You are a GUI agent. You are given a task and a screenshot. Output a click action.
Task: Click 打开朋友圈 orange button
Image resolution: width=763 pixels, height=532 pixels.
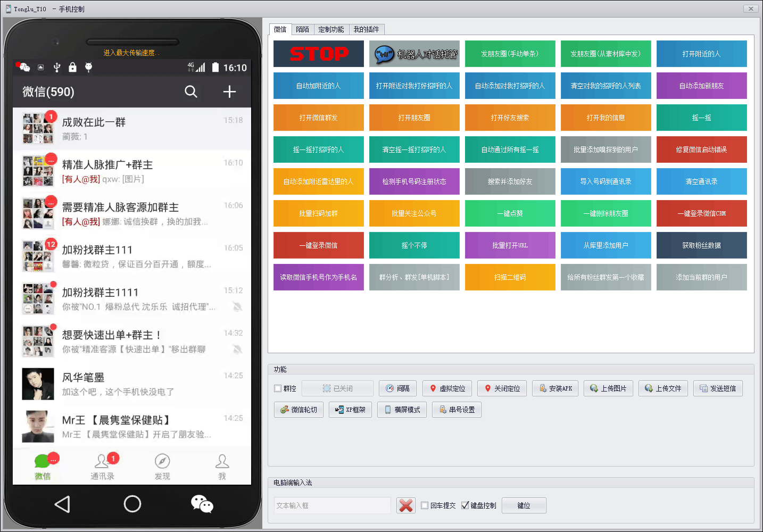pyautogui.click(x=414, y=118)
